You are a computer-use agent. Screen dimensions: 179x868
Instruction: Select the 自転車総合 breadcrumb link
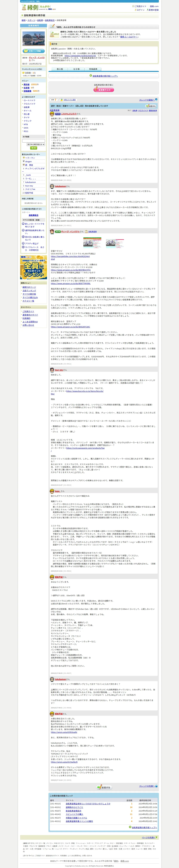[x=50, y=20]
